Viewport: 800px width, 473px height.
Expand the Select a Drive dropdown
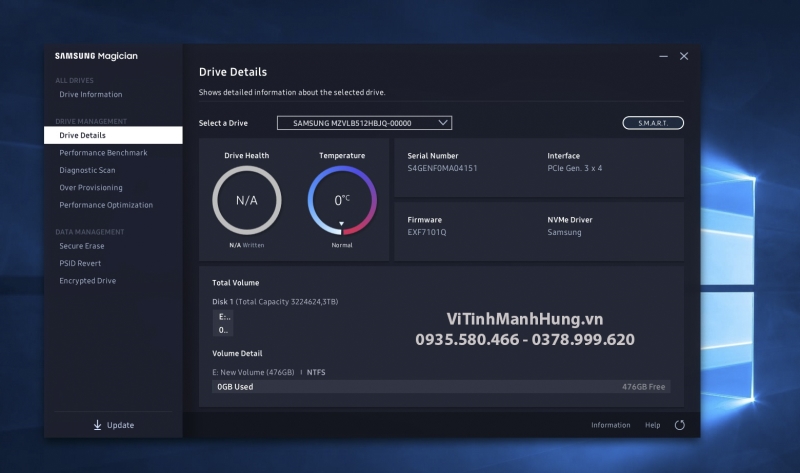point(364,123)
